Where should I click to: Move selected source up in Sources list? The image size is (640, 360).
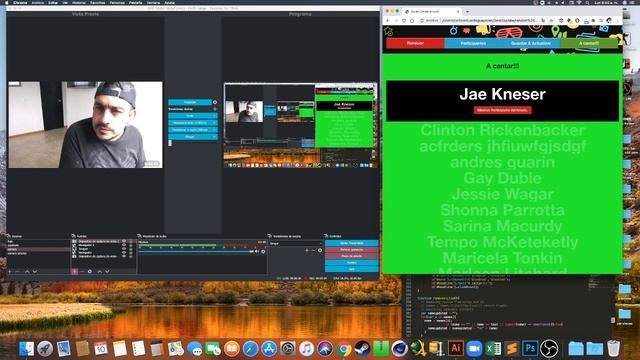coord(100,271)
